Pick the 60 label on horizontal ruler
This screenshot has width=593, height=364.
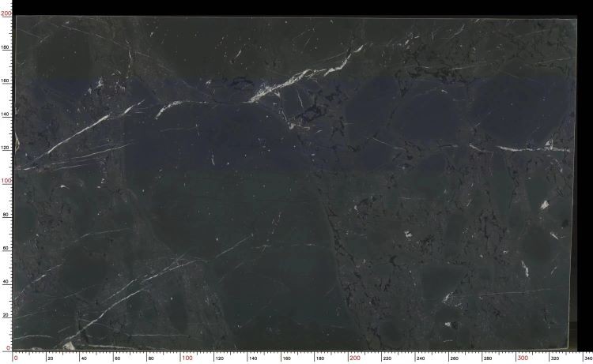(x=117, y=358)
